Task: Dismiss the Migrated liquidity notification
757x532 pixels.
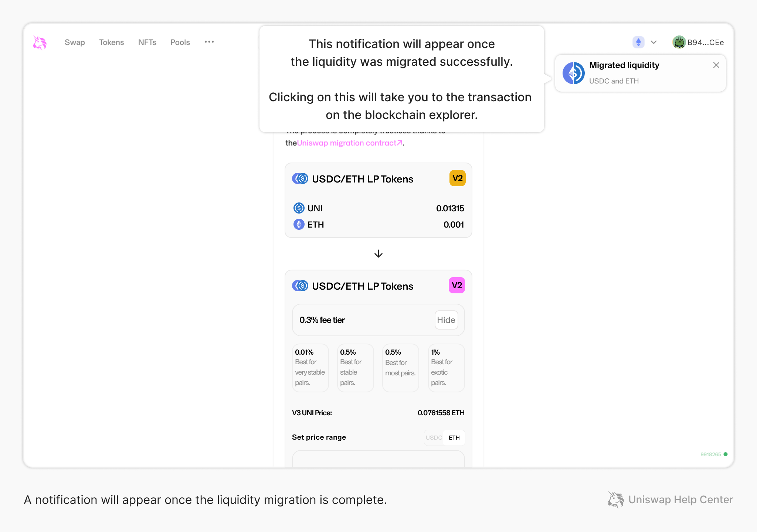Action: (716, 65)
